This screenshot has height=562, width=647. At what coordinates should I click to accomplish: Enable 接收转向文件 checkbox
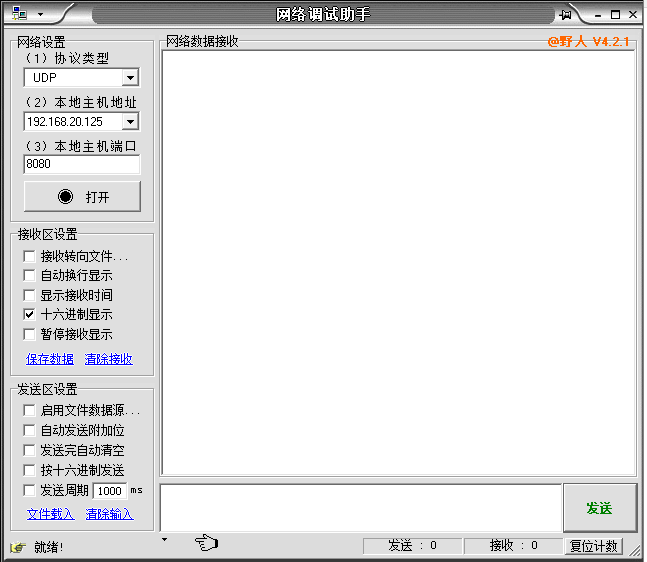pos(29,256)
